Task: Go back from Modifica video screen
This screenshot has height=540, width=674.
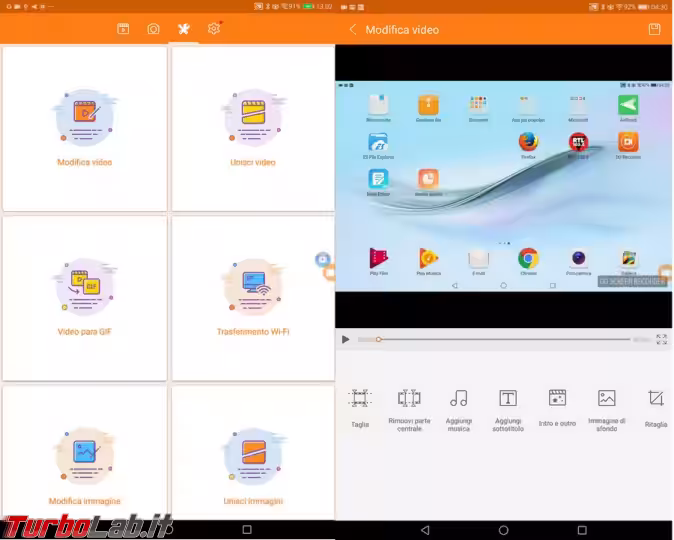Action: click(x=352, y=30)
